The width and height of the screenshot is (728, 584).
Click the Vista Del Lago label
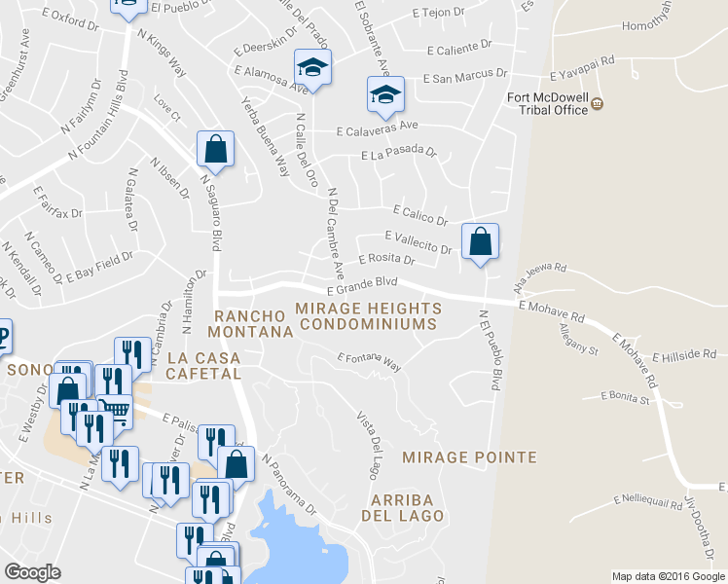[x=371, y=445]
